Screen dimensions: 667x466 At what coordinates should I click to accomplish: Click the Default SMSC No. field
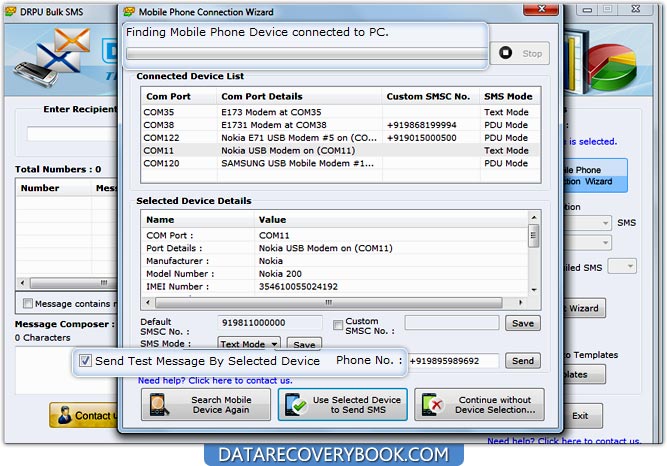(x=270, y=323)
